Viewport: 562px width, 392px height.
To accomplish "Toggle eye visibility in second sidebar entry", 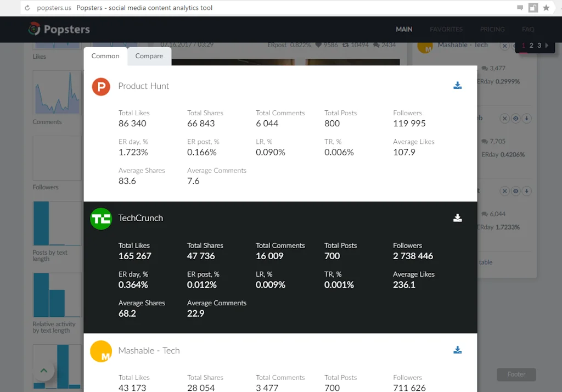I will [515, 119].
